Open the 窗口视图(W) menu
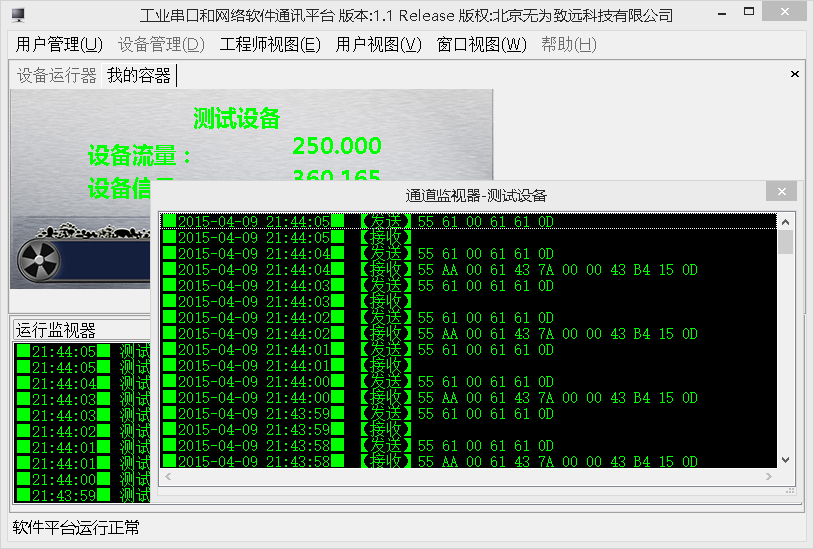 (x=481, y=45)
